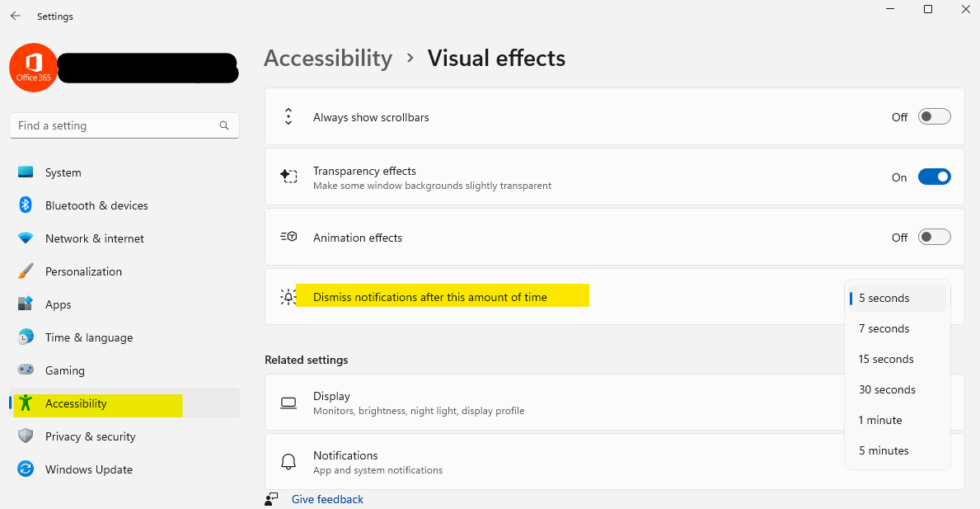Enable the Animation effects toggle

(934, 237)
